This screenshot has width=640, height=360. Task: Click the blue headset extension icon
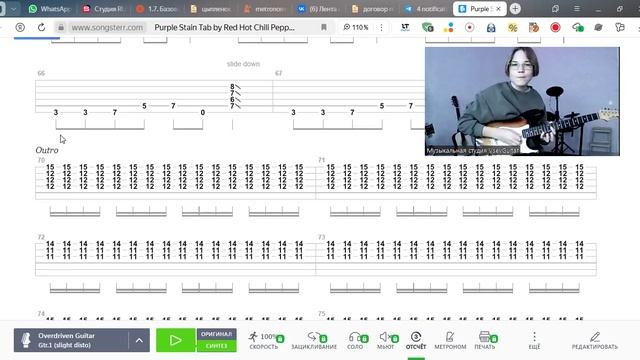(491, 27)
